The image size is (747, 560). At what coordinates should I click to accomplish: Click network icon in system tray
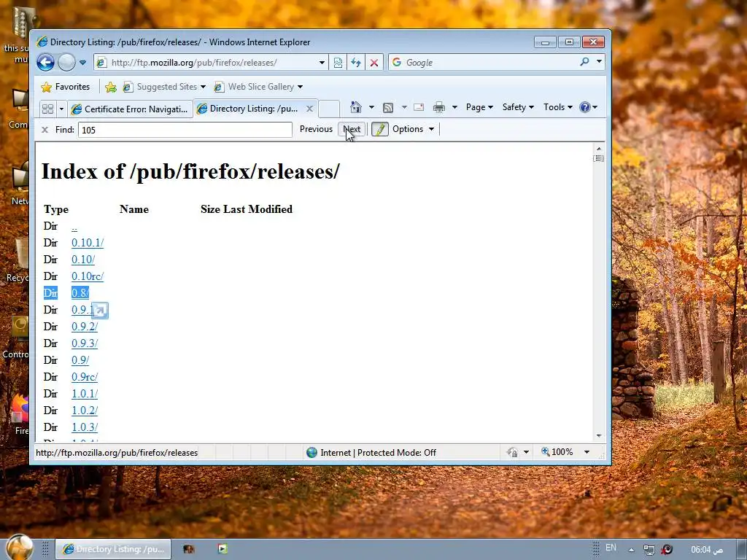coord(649,550)
